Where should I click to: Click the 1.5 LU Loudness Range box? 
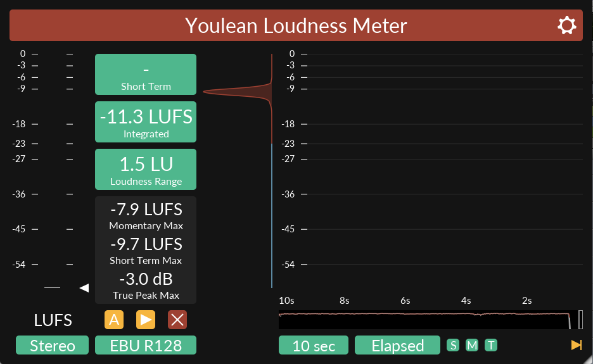click(x=146, y=169)
